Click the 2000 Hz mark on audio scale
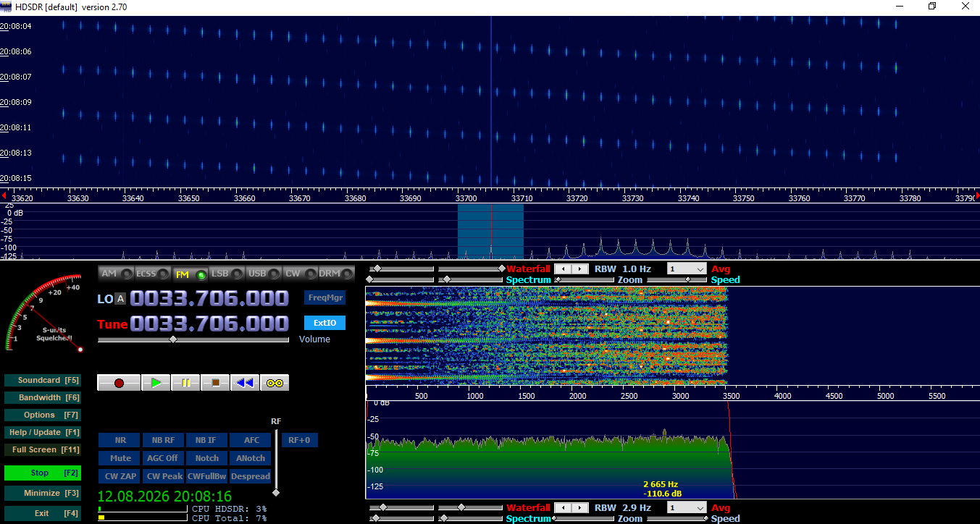 coord(577,396)
